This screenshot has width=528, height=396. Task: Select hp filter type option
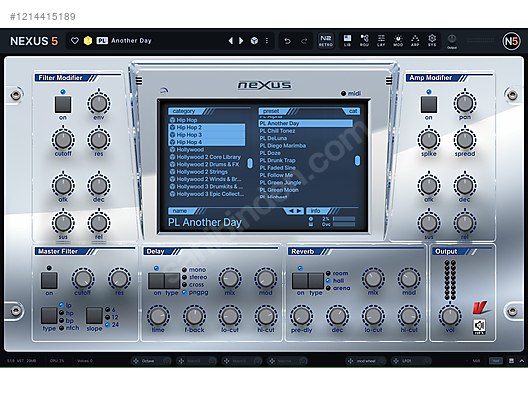(x=66, y=313)
